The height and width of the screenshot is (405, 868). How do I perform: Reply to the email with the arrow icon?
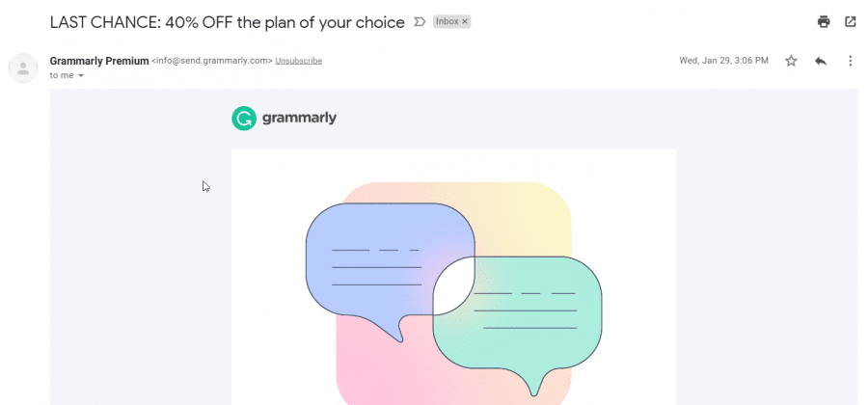(x=821, y=61)
